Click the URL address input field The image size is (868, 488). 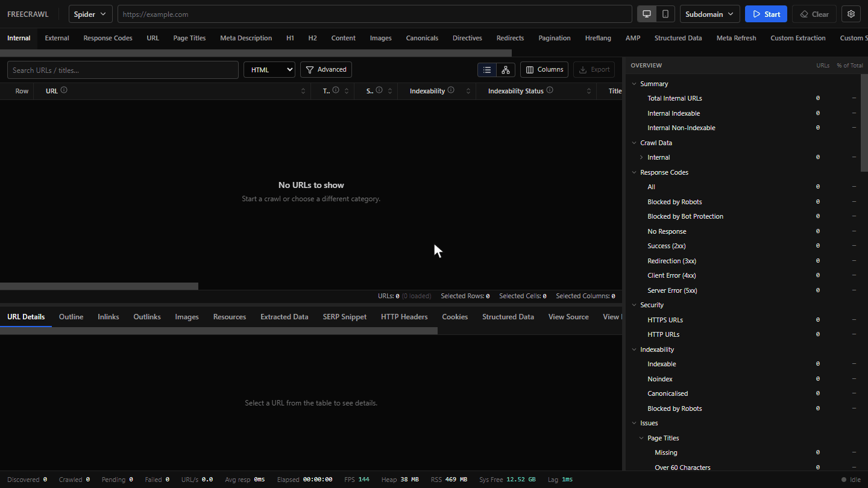[x=374, y=14]
